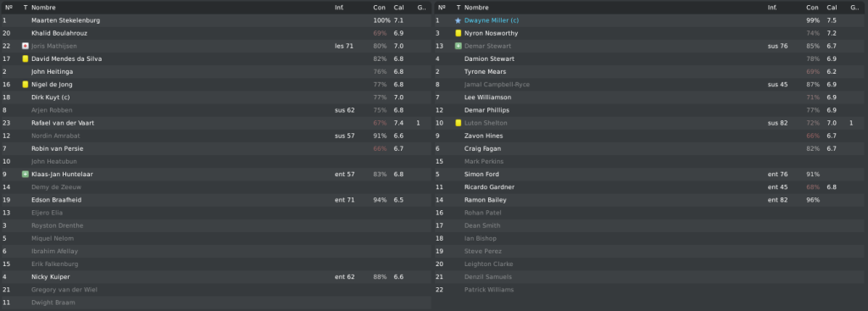Click Nigel de Jong's yellow card icon

[25, 85]
